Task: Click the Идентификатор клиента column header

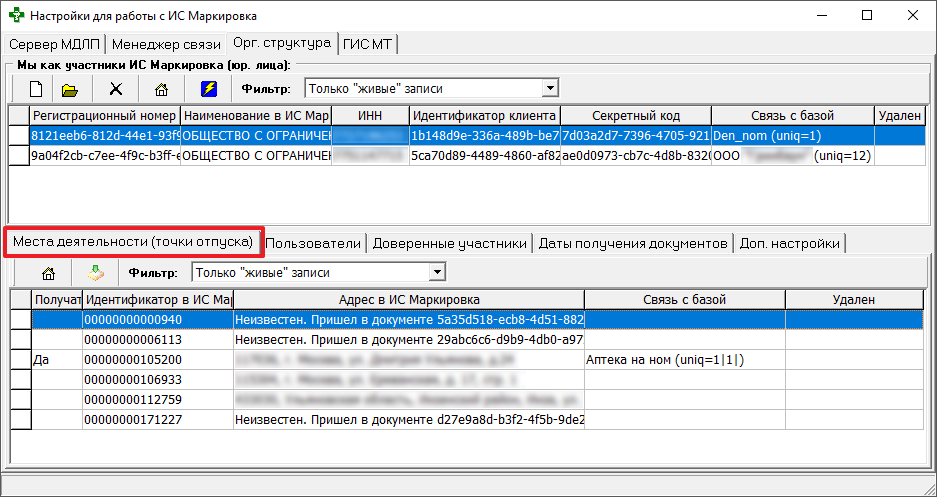Action: point(485,116)
